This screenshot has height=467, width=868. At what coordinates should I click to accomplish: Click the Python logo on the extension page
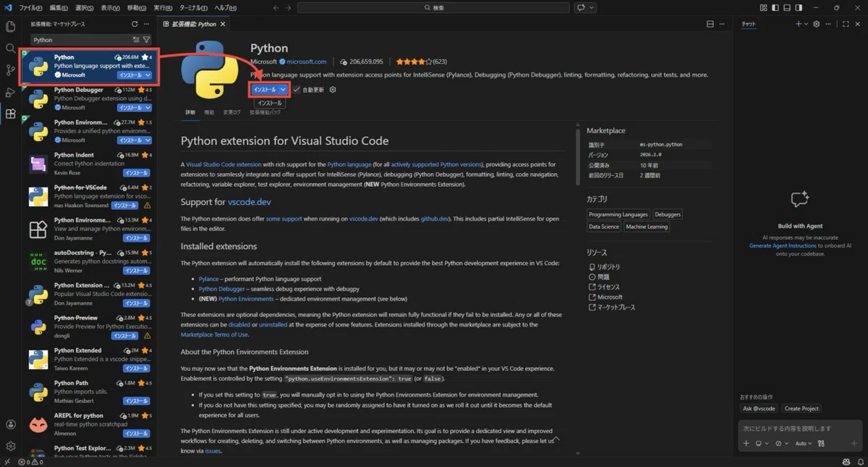click(x=210, y=70)
